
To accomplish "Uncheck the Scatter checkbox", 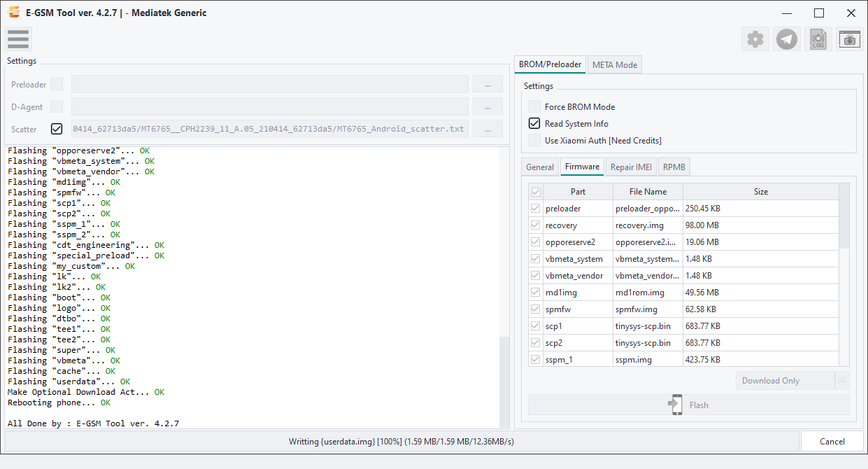I will [57, 129].
